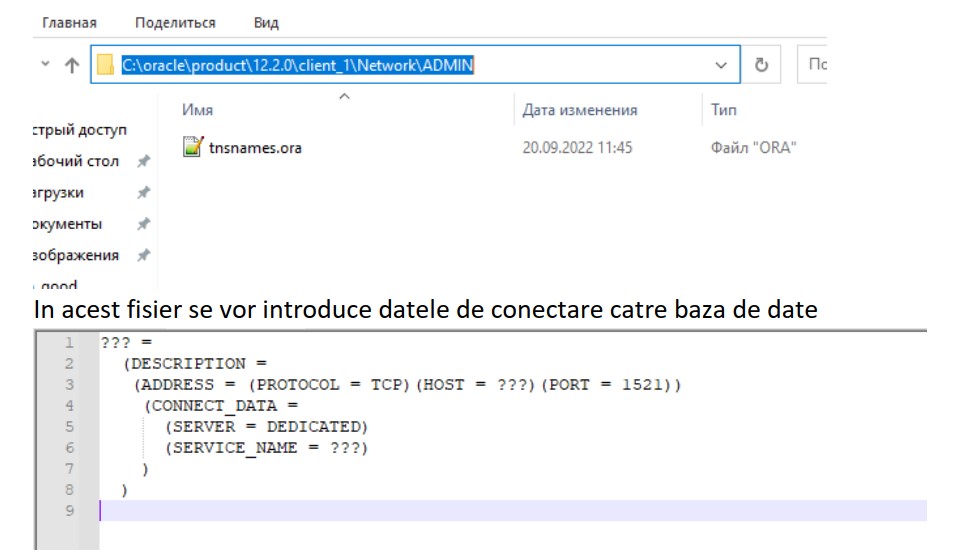Open the desktop (стол) sidebar item
Viewport: 962px width, 559px height.
click(x=76, y=161)
